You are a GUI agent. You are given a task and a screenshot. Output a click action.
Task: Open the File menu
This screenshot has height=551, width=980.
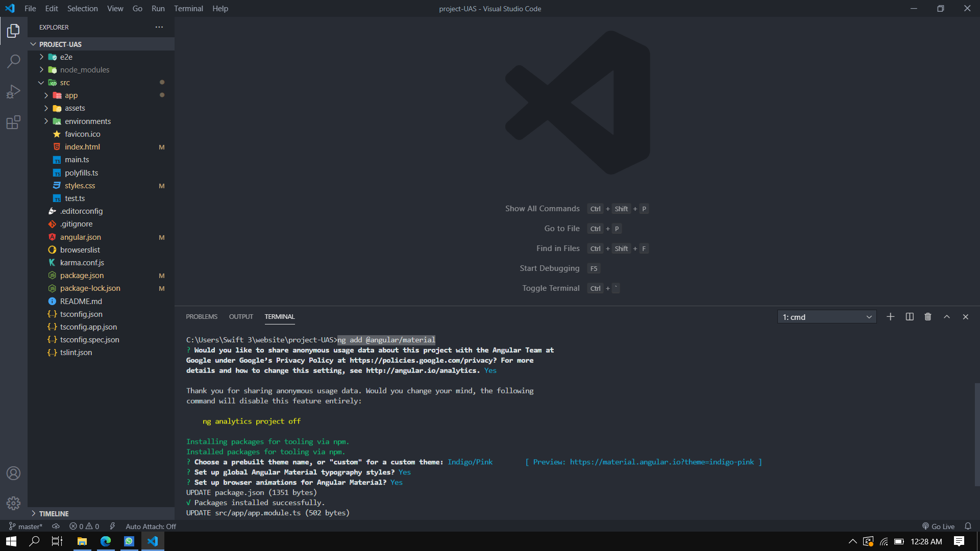tap(30, 9)
